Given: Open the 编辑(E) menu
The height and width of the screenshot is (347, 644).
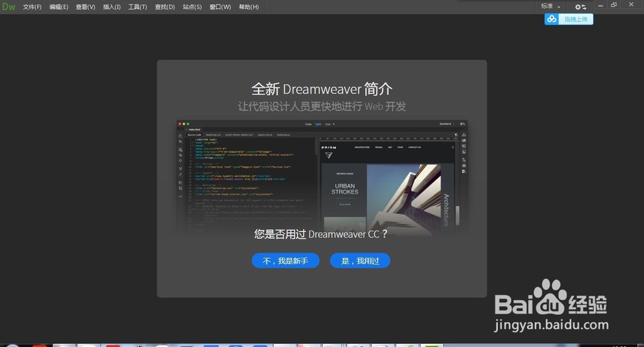Looking at the screenshot, I should coord(59,7).
